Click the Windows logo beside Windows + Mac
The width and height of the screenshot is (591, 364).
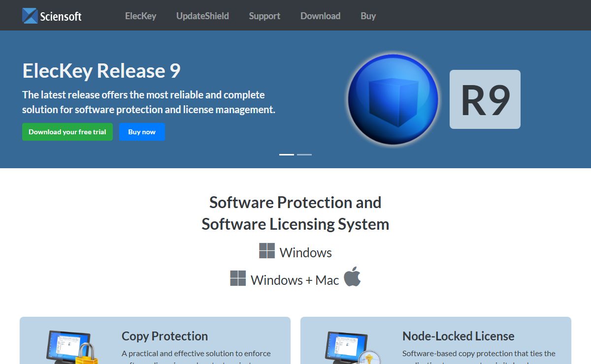pyautogui.click(x=238, y=278)
